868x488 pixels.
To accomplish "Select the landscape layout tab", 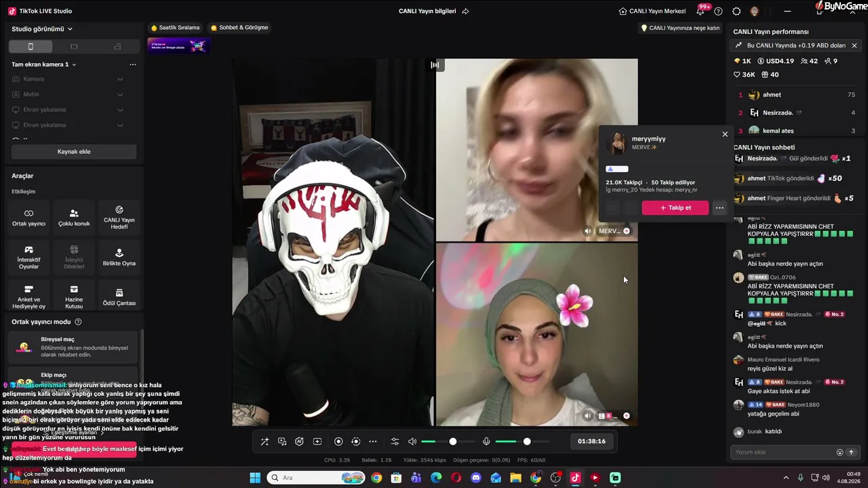I will coord(74,47).
